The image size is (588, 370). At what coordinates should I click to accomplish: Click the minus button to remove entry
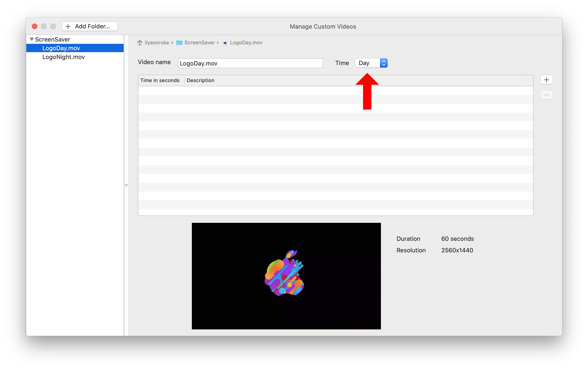pyautogui.click(x=546, y=95)
